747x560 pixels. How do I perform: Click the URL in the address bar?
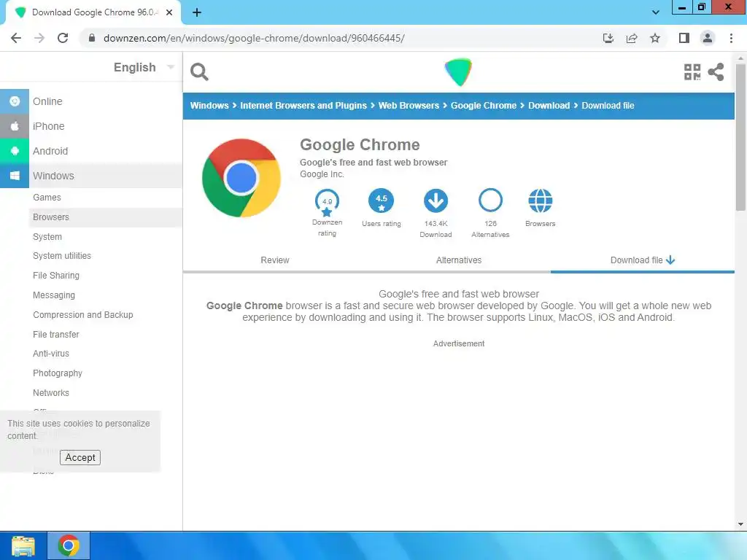point(254,38)
